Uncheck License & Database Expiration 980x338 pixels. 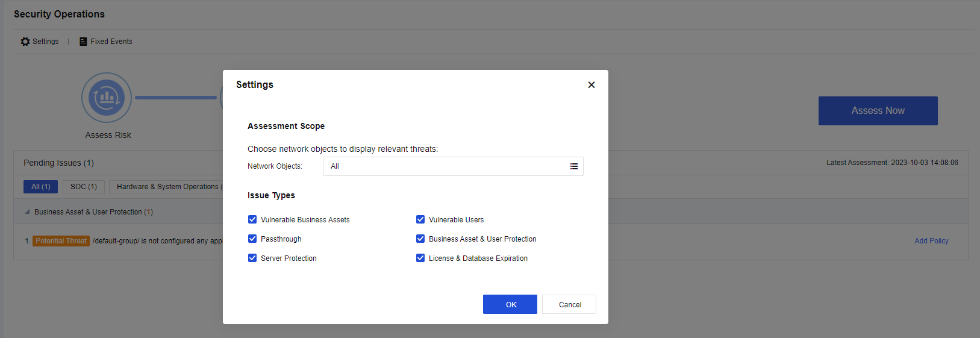[420, 258]
